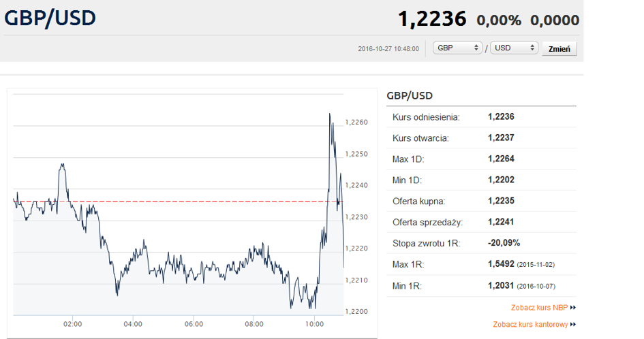The image size is (644, 339).
Task: Select the Kurs otwarcia value 1,2237
Action: pos(501,138)
